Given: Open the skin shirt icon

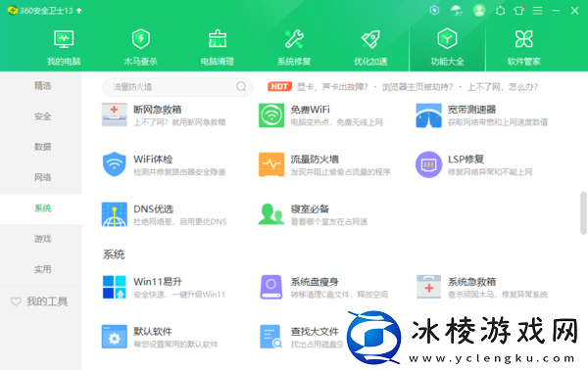Looking at the screenshot, I should 519,10.
